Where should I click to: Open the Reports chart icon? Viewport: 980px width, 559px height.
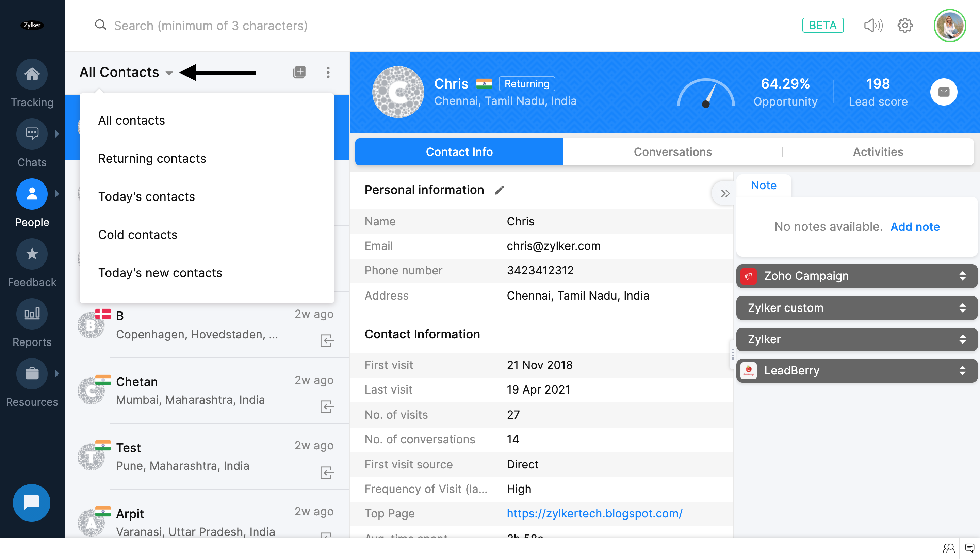click(x=32, y=314)
